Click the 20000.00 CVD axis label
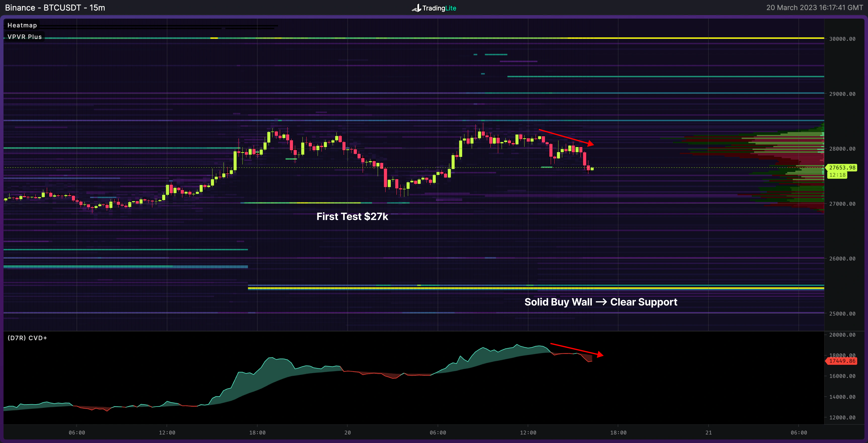This screenshot has width=868, height=443. click(842, 335)
